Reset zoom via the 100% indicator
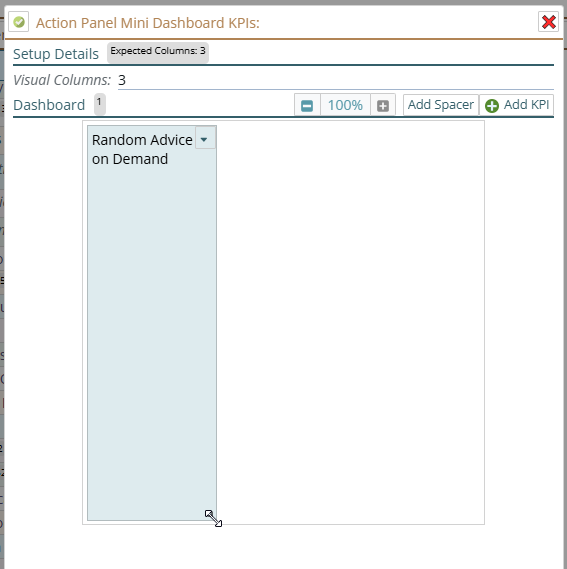The width and height of the screenshot is (567, 569). point(345,106)
